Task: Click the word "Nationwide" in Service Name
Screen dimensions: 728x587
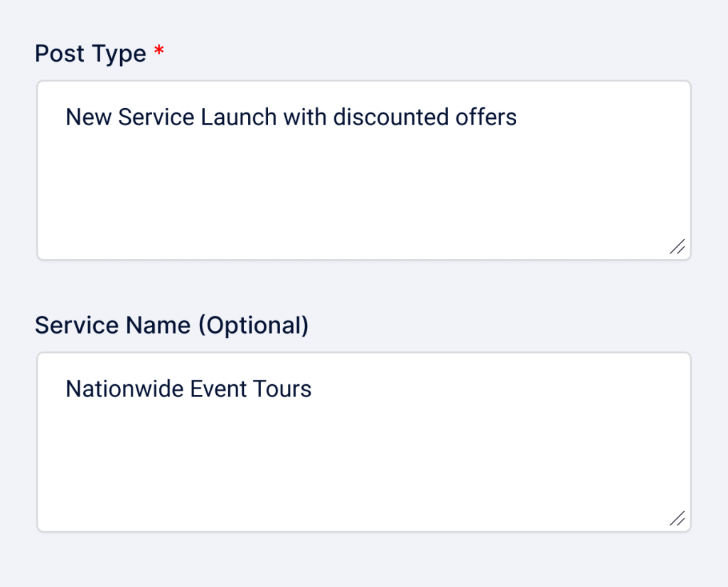Action: tap(125, 389)
